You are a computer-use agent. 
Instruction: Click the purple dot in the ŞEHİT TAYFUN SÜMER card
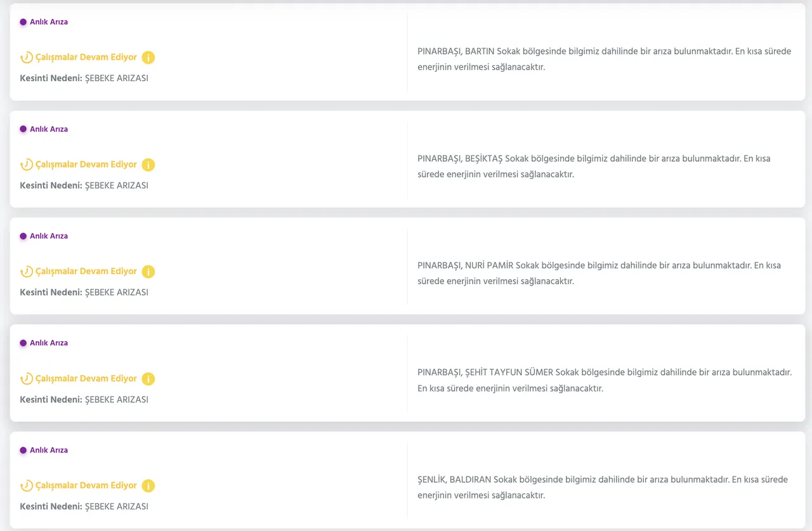pos(23,343)
